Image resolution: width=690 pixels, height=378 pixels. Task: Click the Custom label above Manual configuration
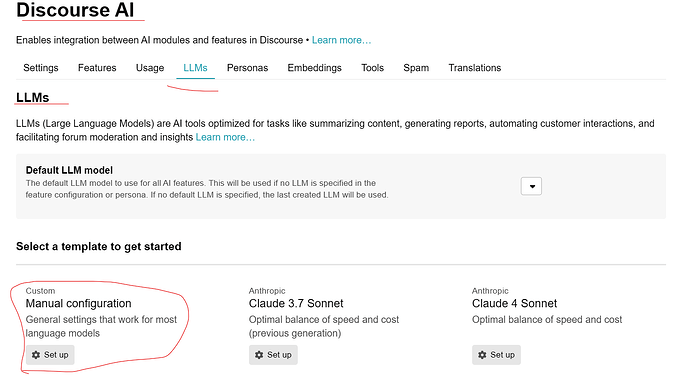40,291
